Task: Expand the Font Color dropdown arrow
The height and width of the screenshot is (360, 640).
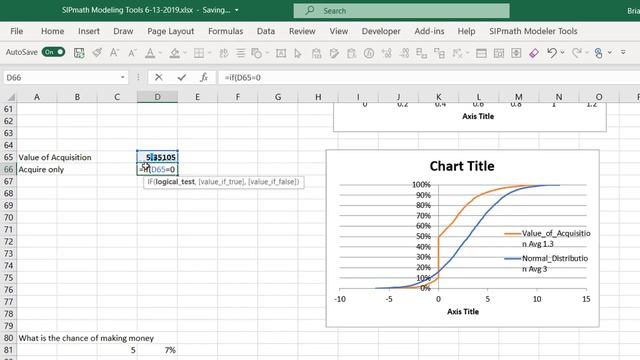Action: 160,53
